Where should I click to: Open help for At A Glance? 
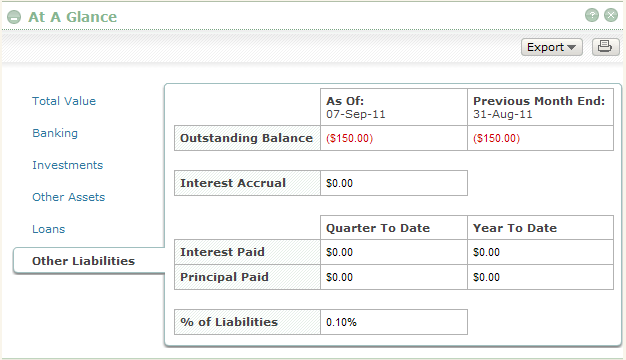point(592,15)
